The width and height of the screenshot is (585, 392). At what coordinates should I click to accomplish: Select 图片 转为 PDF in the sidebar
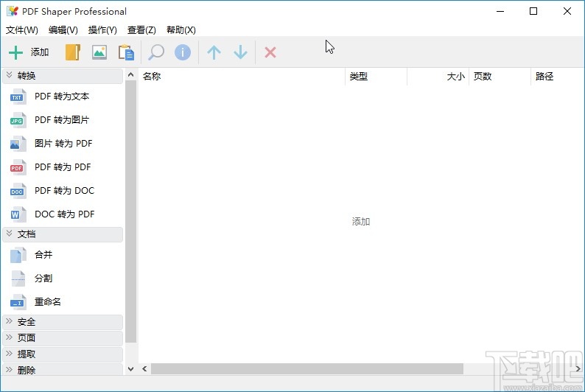[x=63, y=144]
